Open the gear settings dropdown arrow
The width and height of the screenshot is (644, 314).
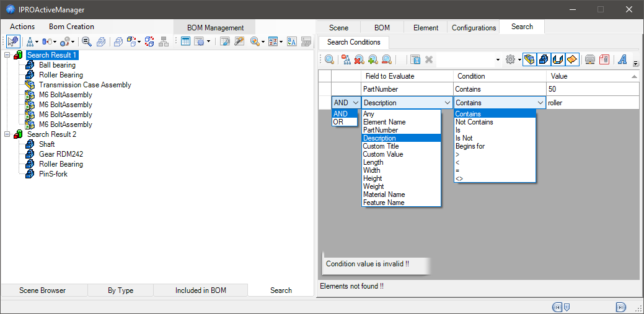[x=519, y=60]
